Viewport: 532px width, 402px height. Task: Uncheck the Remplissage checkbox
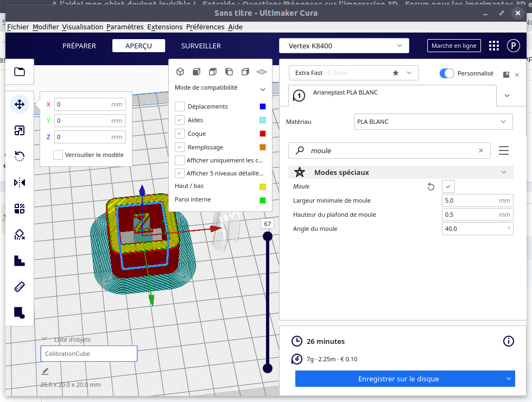click(180, 147)
